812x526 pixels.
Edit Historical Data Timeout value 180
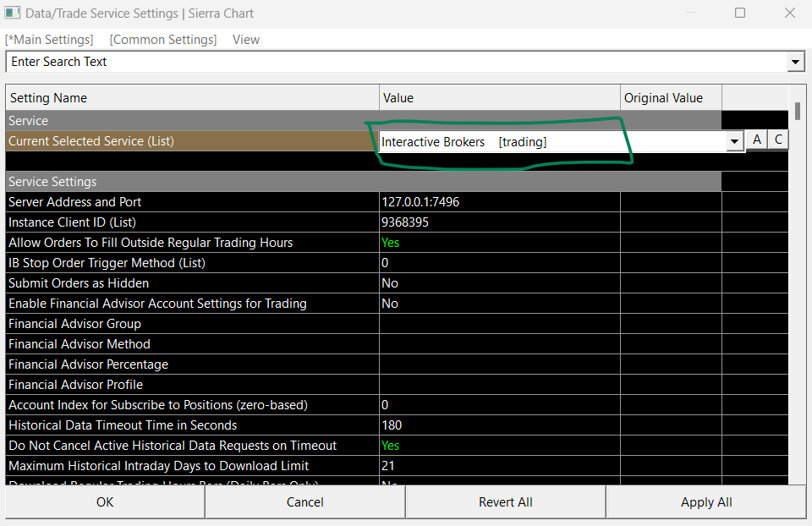(x=500, y=425)
